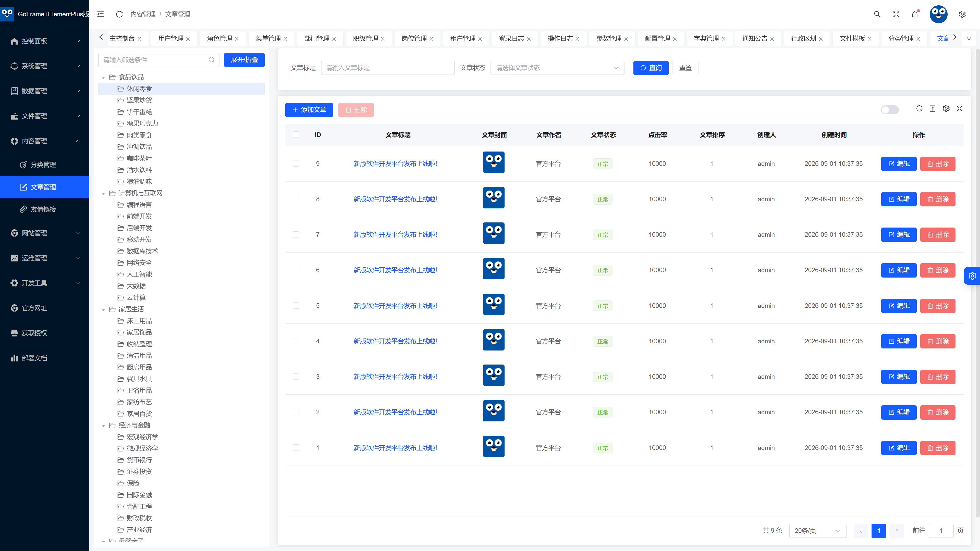This screenshot has height=551, width=980.
Task: Collapse the 计算机与互联网 tree node
Action: pyautogui.click(x=103, y=194)
